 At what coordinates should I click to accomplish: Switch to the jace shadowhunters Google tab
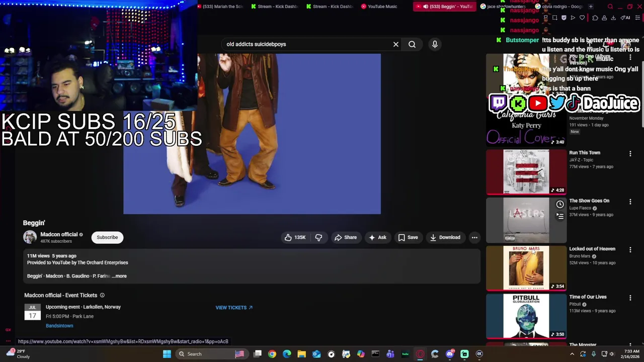[x=504, y=7]
